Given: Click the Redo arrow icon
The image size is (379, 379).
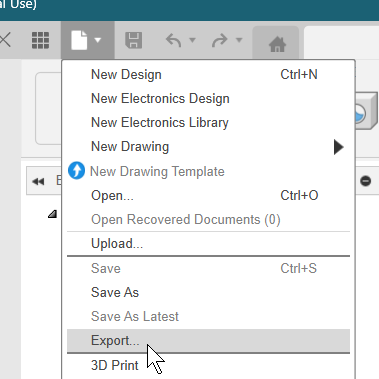Looking at the screenshot, I should (220, 40).
